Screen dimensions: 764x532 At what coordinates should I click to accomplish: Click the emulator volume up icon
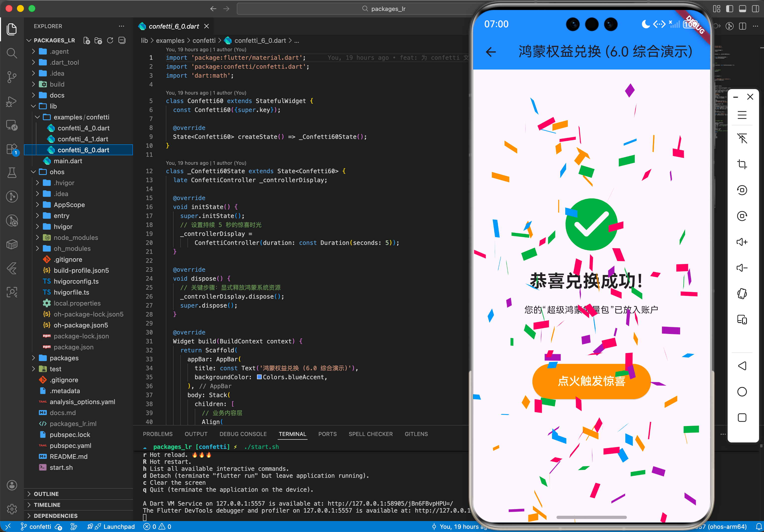[742, 242]
